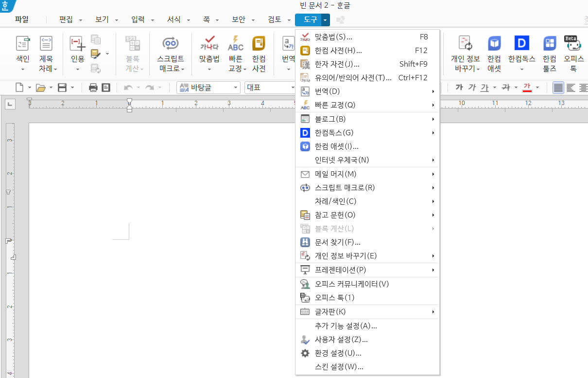Viewport: 588px width, 378px height.
Task: Click the strikethrough 가 formatting icon
Action: (x=506, y=88)
